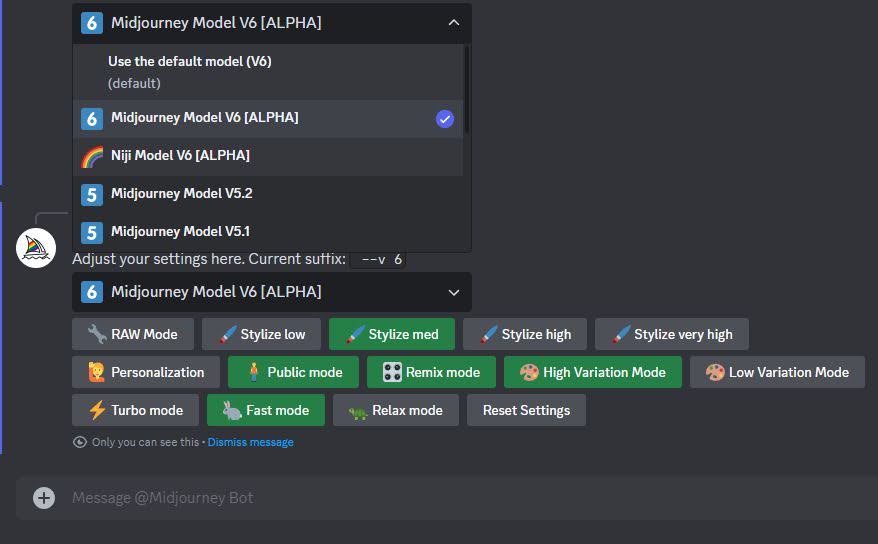Set Stylize med
This screenshot has width=878, height=544.
[x=392, y=334]
